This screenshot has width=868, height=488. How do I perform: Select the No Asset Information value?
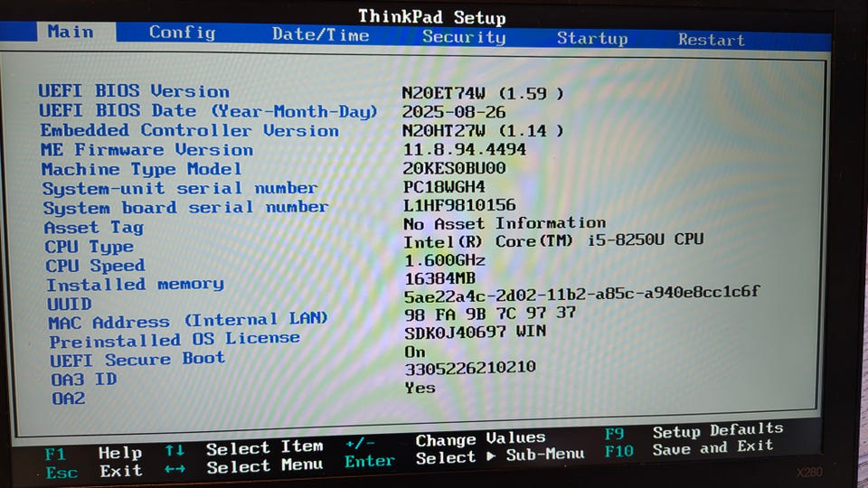click(505, 223)
